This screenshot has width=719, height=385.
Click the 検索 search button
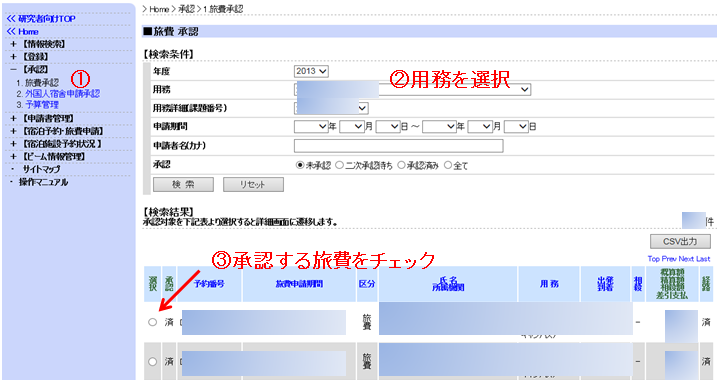click(x=183, y=184)
